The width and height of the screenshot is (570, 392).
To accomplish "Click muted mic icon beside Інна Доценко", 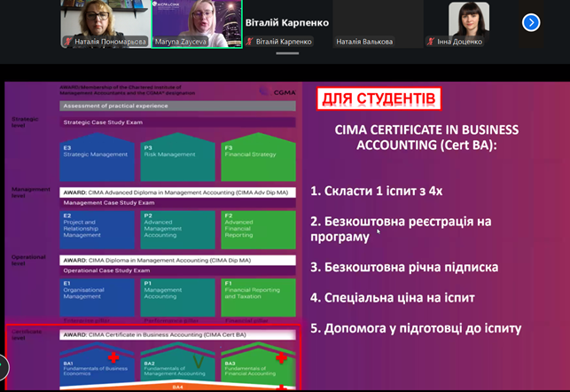I will (432, 42).
